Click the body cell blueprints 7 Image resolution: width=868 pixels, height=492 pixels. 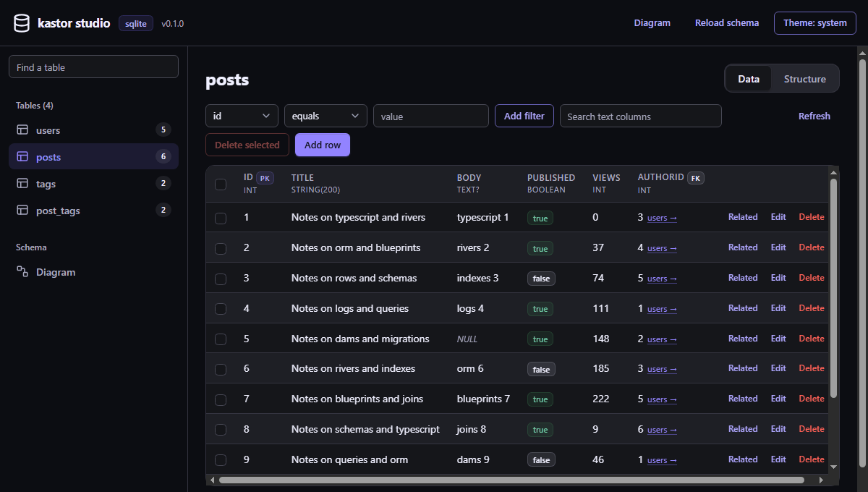pos(483,399)
